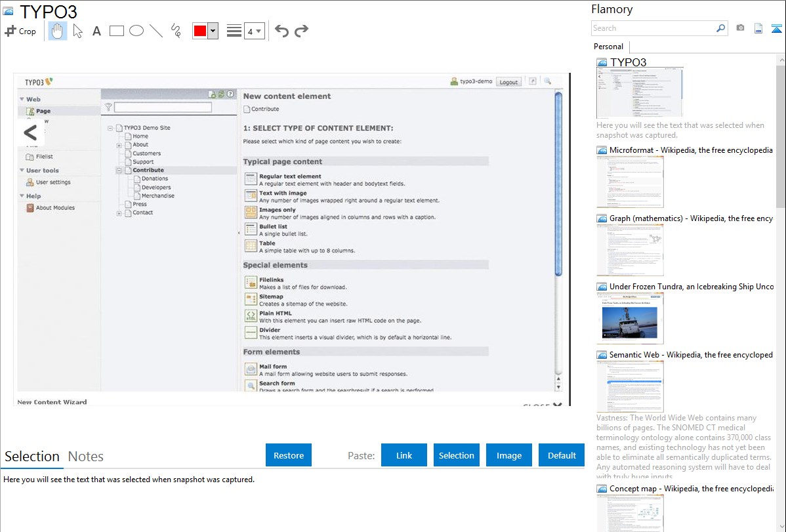Click the Text with image icon

tap(251, 195)
